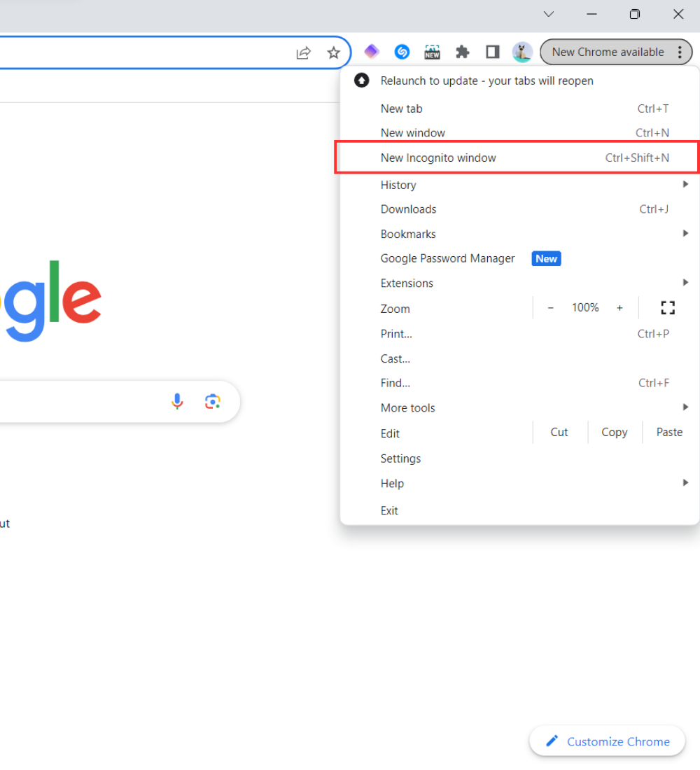Click the pencil icon on Customize Chrome
This screenshot has width=700, height=770.
click(552, 741)
